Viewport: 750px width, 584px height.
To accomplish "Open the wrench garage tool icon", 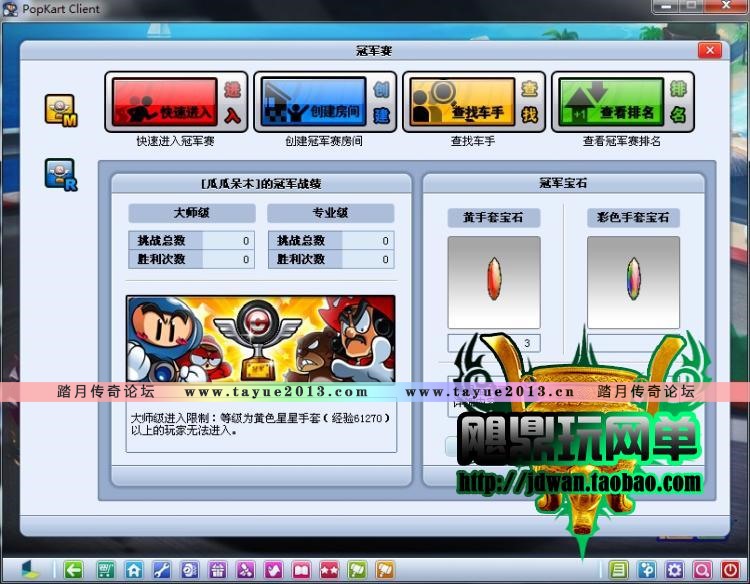I will coord(162,570).
